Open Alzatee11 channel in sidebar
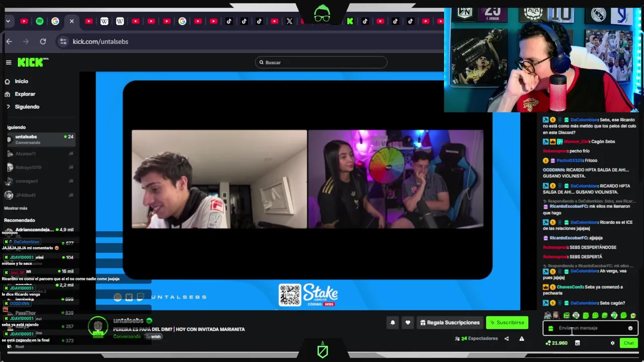Screen dimensions: 644x362 [40, 153]
